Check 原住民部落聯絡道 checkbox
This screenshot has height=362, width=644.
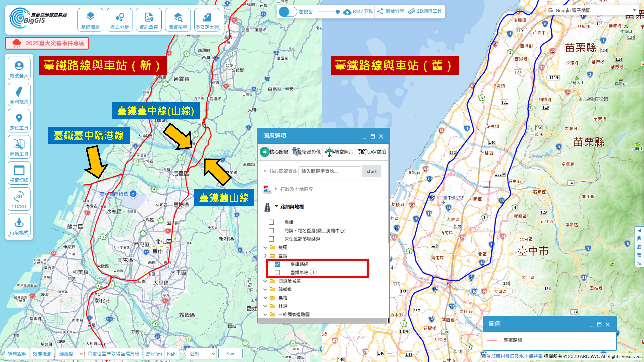[271, 239]
